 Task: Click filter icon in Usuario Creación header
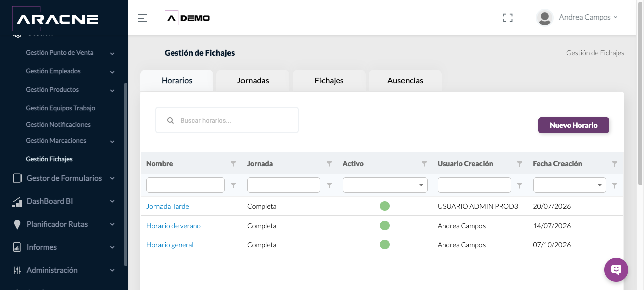point(520,164)
